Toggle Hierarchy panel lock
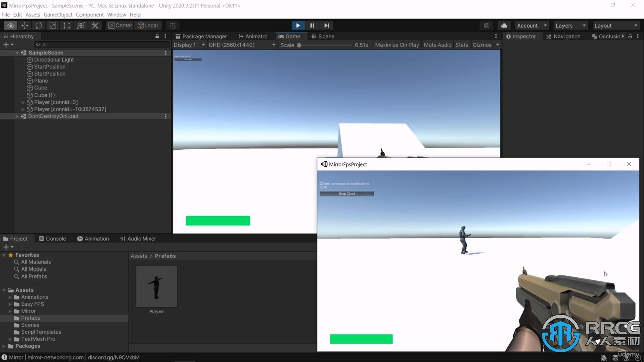This screenshot has width=644, height=362. point(157,36)
